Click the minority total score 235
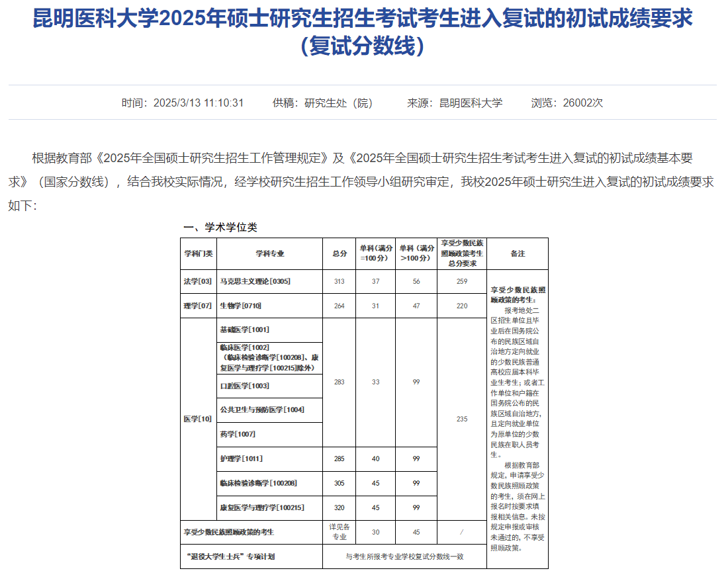The image size is (728, 575). 462,419
